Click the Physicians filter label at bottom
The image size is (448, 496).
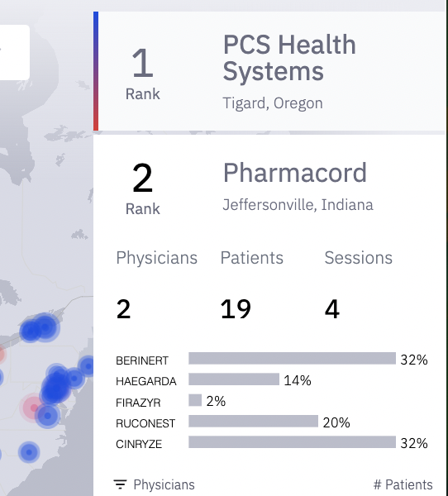(164, 484)
